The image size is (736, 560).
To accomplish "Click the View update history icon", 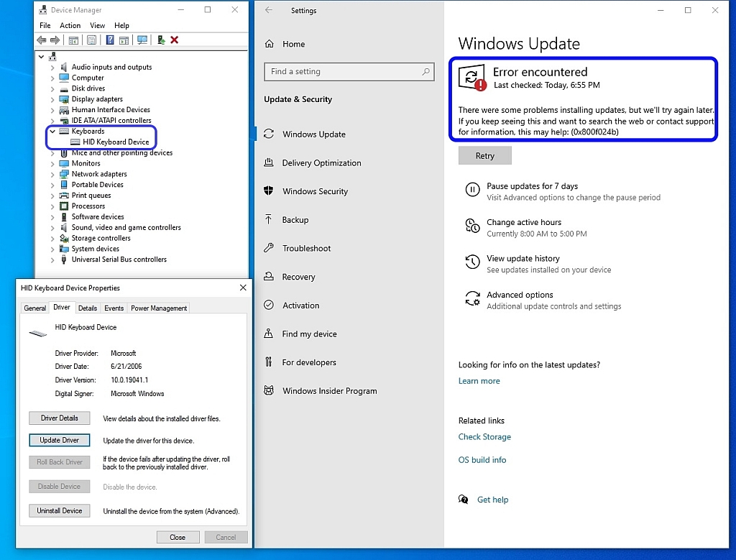I will [x=472, y=262].
